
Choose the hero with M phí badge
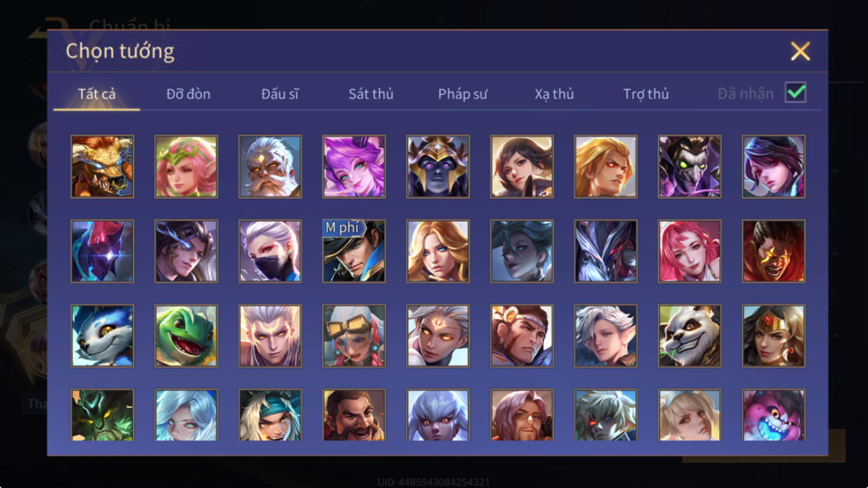coord(354,251)
